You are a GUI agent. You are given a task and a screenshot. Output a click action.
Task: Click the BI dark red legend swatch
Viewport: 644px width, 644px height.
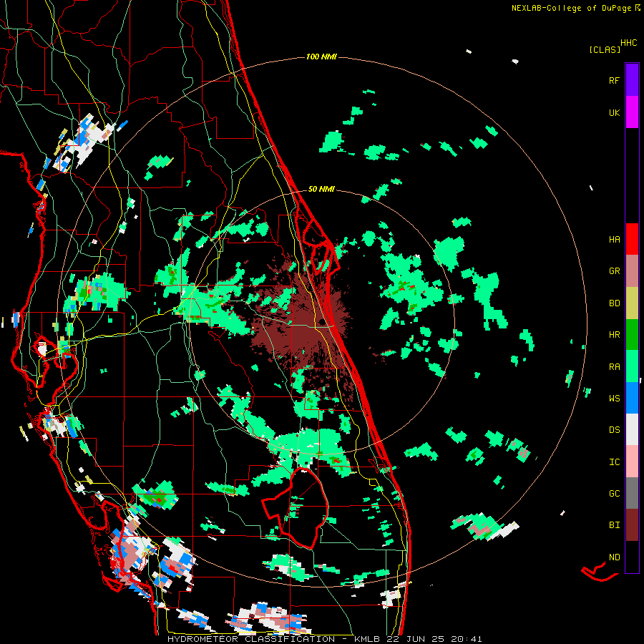(632, 525)
